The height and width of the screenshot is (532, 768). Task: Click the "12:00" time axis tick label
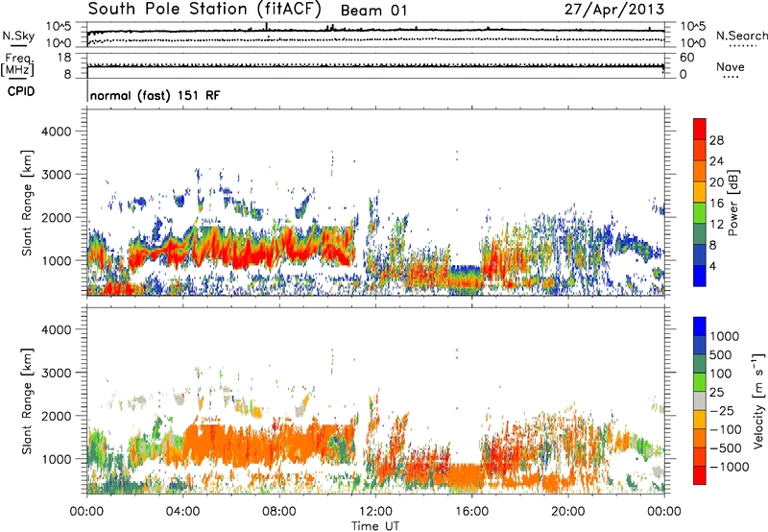coord(375,512)
